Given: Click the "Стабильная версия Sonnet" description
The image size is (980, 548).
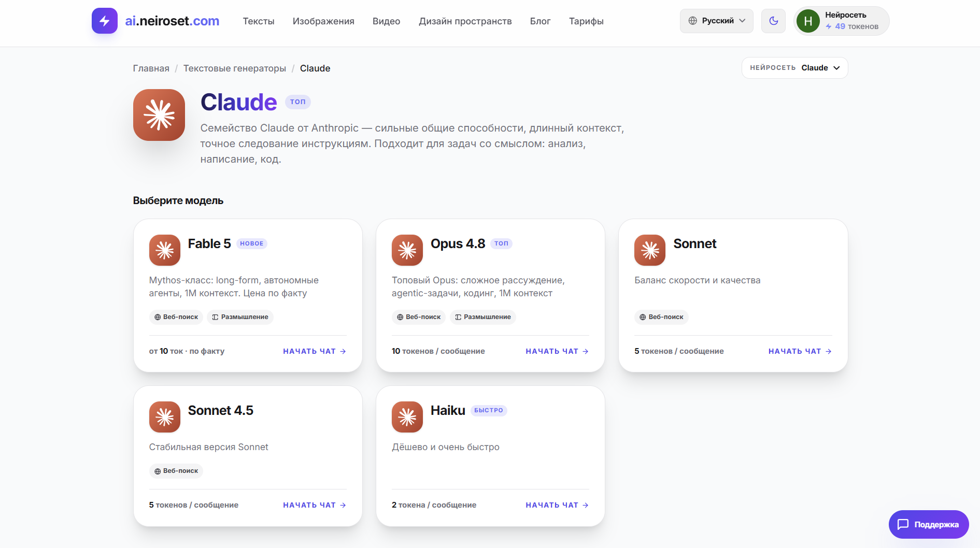Looking at the screenshot, I should (x=209, y=447).
